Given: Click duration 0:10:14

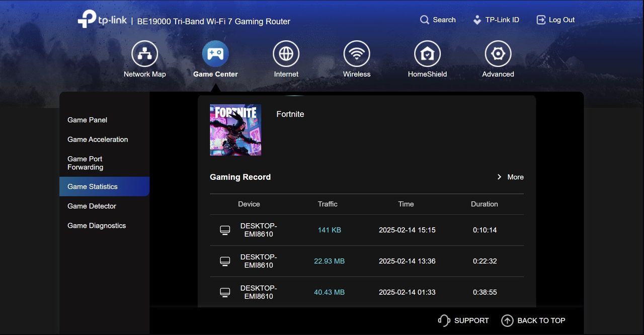Looking at the screenshot, I should 485,230.
